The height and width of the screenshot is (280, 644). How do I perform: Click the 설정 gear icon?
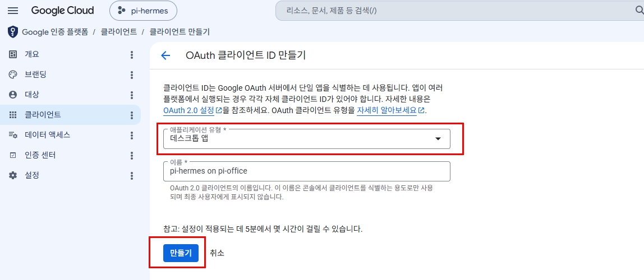13,175
